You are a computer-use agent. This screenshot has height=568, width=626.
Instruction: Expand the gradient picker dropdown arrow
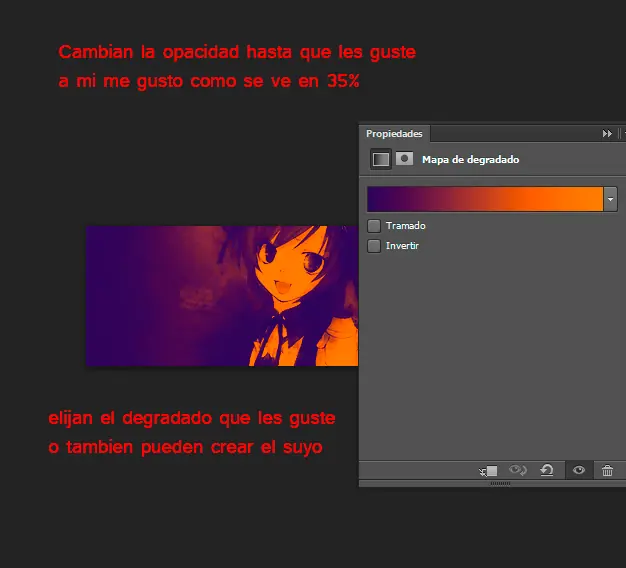(610, 199)
